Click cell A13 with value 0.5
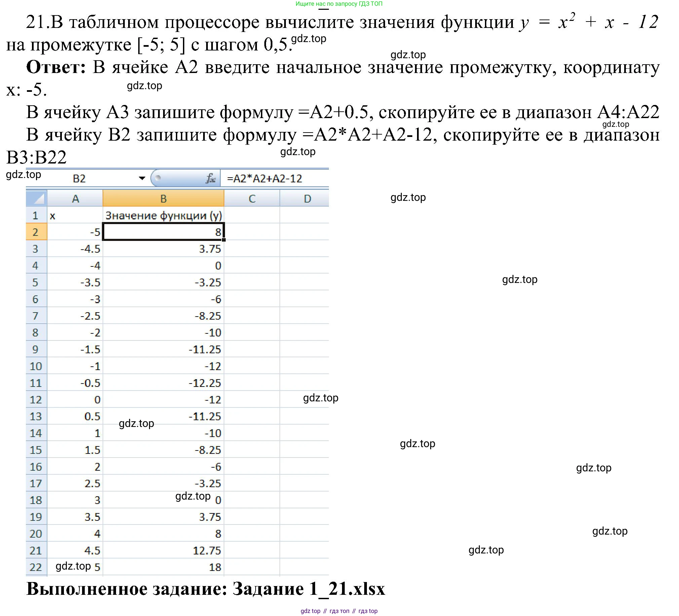This screenshot has width=679, height=616. (x=75, y=416)
